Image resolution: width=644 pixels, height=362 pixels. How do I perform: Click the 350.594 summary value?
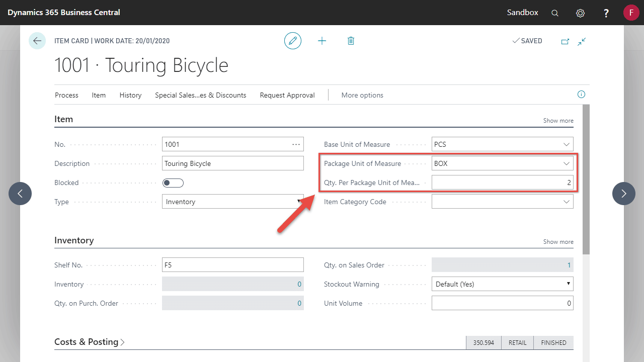[484, 343]
